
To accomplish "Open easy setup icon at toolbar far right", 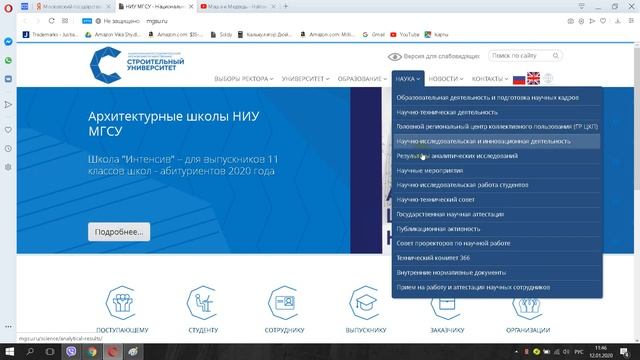I will pos(631,21).
